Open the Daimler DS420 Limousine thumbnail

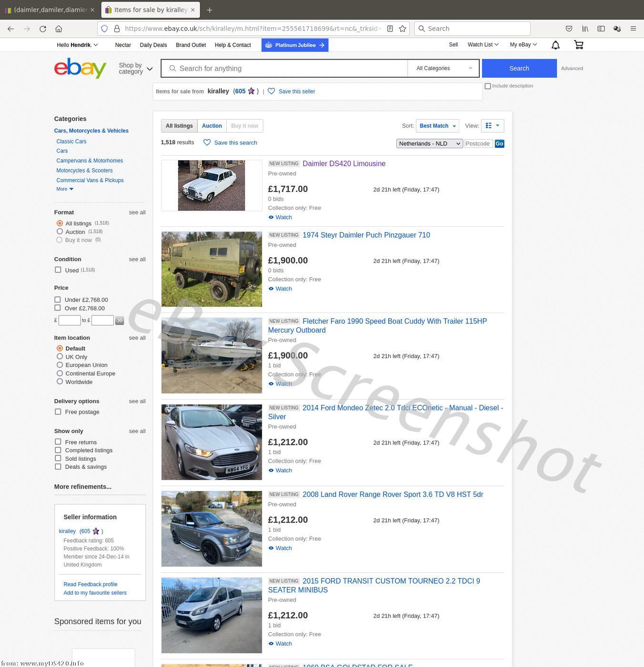211,185
